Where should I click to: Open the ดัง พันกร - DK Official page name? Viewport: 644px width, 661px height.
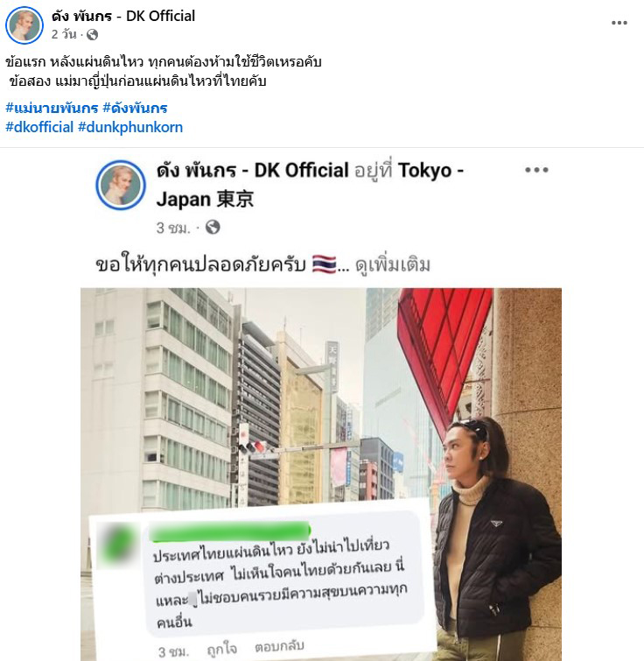(x=123, y=16)
